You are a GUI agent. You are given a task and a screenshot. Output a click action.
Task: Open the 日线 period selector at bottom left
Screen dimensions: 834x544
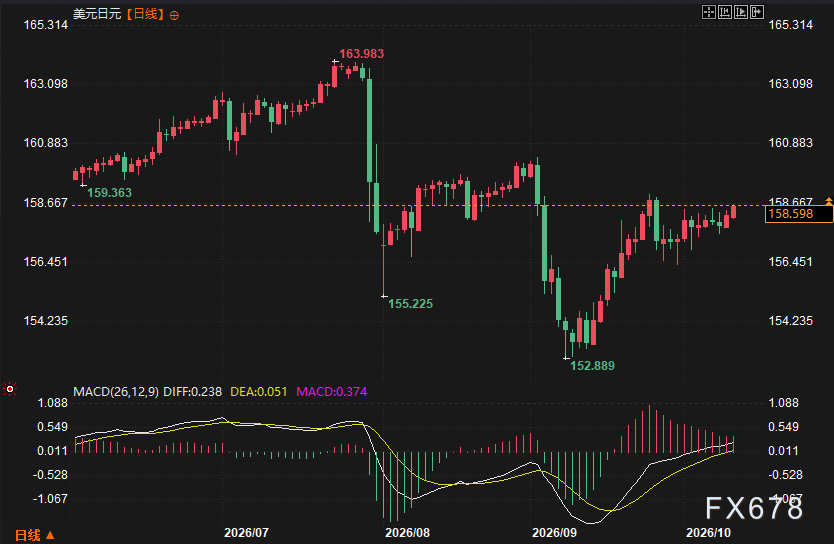tap(35, 535)
